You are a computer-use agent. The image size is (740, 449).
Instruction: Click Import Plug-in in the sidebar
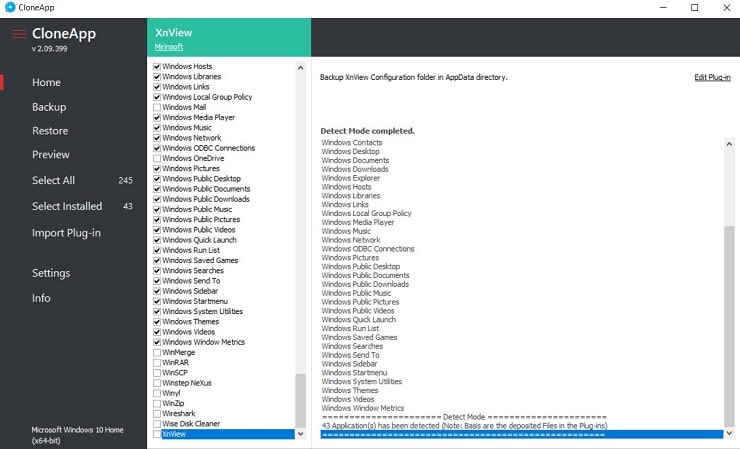[x=66, y=233]
